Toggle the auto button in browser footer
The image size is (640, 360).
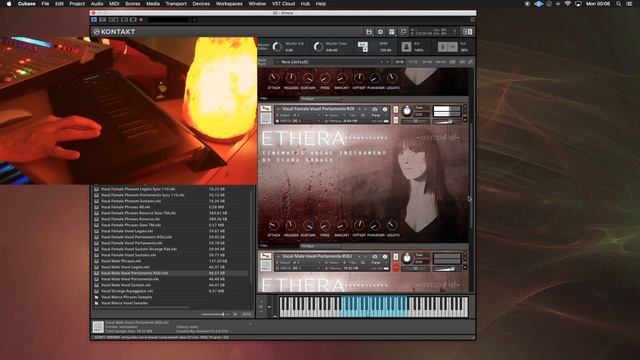246,314
